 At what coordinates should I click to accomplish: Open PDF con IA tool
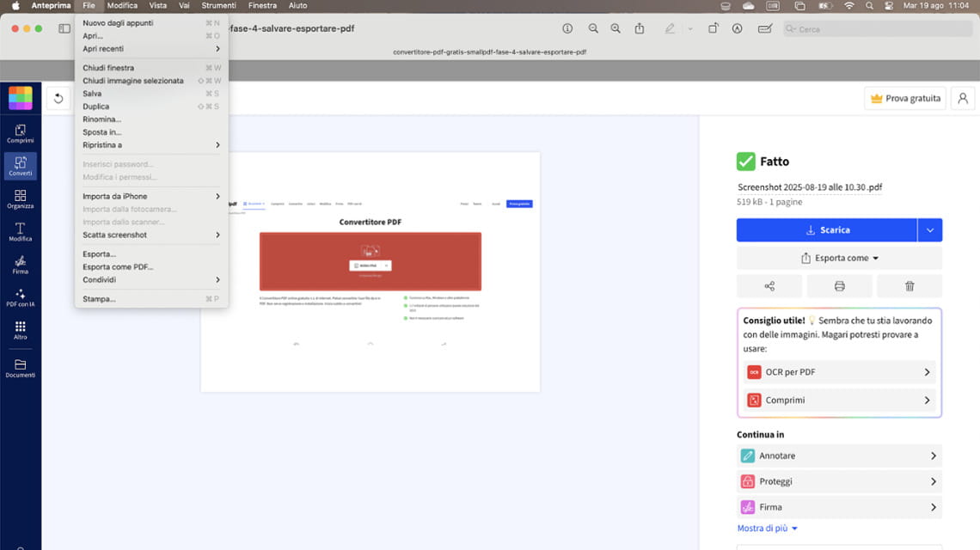(x=21, y=297)
